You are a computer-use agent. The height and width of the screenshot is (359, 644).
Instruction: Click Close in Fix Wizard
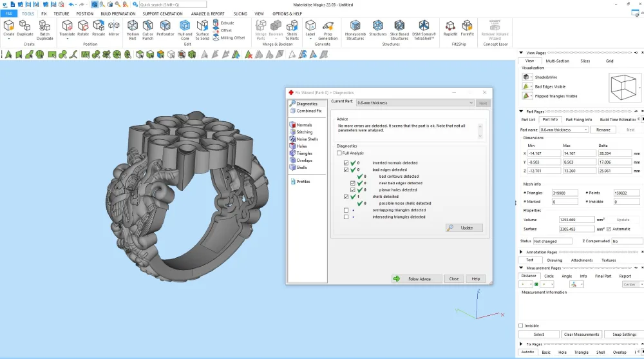[454, 279]
